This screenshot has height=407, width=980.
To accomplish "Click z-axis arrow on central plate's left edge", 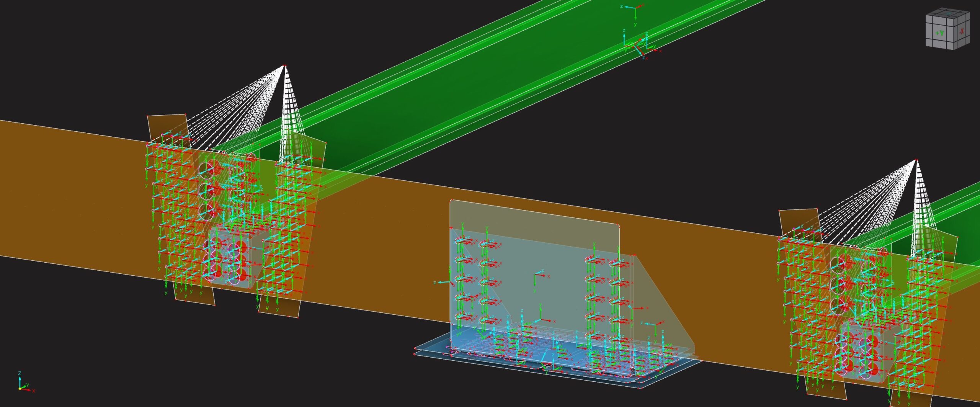I will 442,282.
